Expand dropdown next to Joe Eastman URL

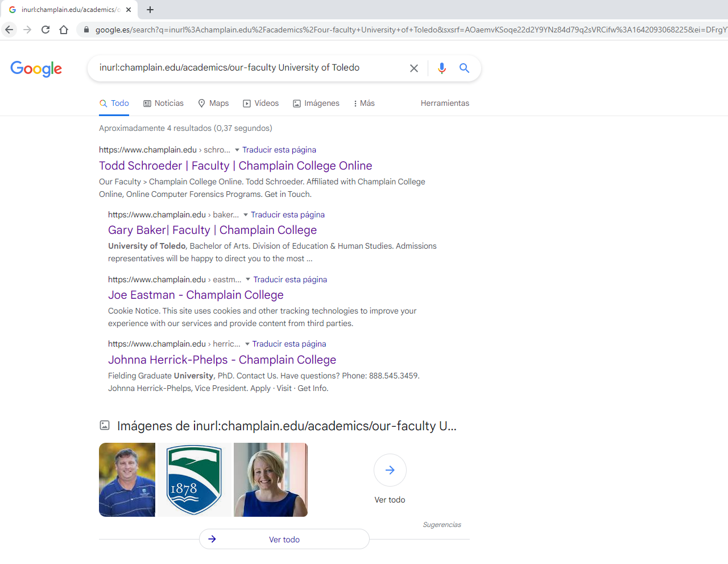(248, 279)
